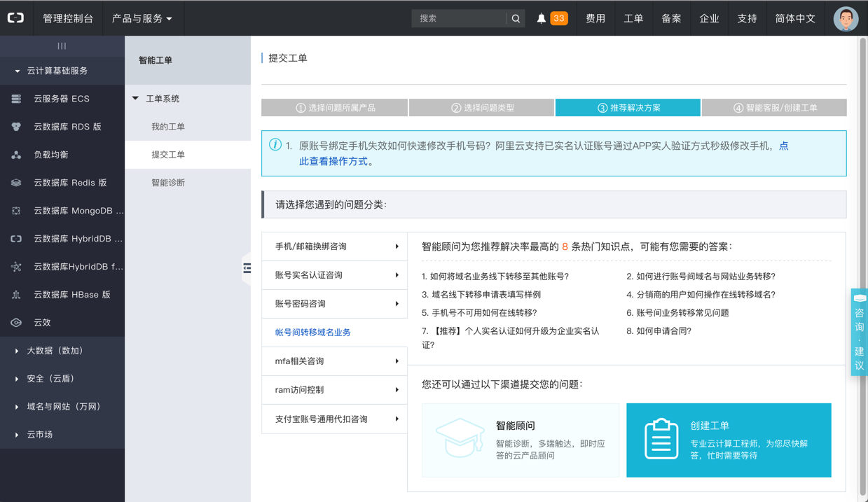
Task: Open article 如何将域名业务线下转移至其他账号
Action: (495, 277)
